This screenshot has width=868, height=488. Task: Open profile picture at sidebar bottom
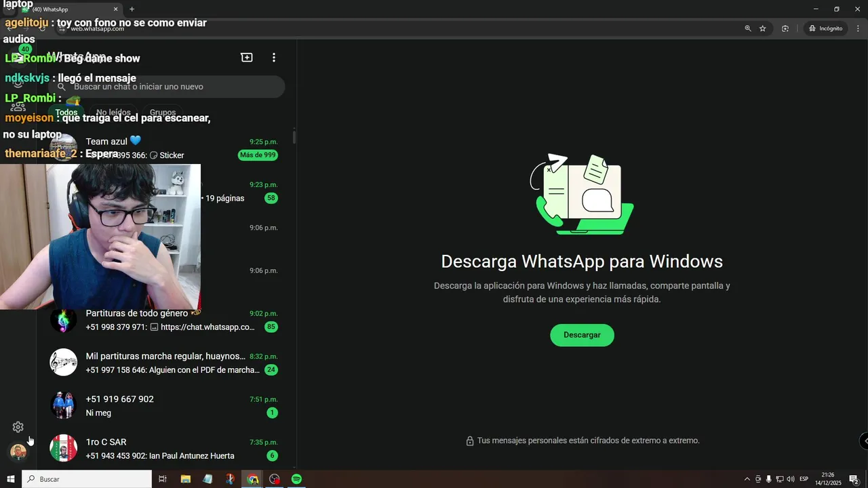click(x=18, y=451)
